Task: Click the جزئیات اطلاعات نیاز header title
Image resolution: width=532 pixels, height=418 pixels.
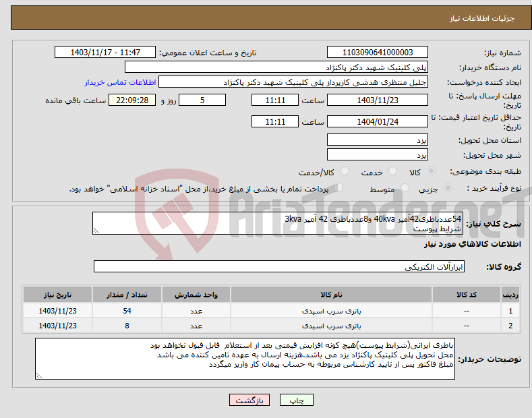Action: click(482, 18)
